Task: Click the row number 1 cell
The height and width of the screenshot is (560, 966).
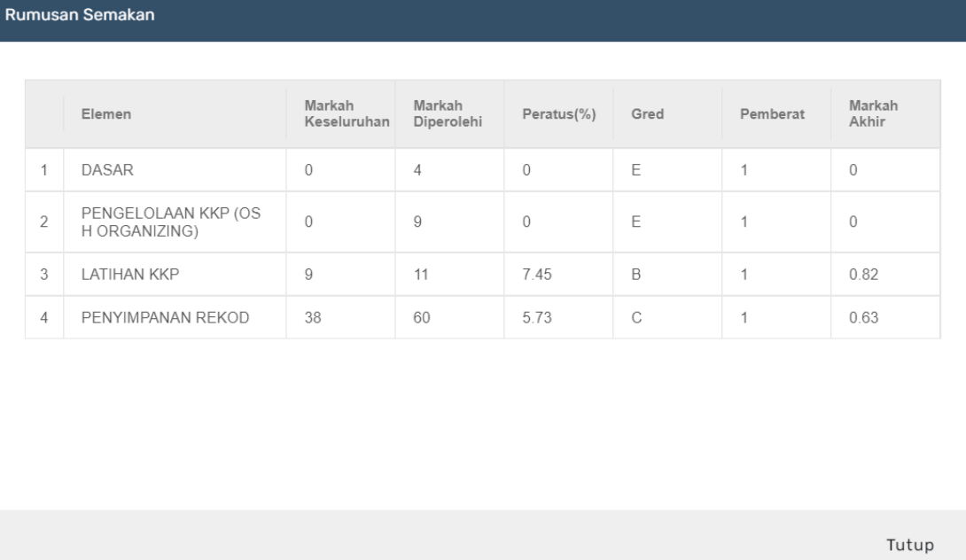Action: (x=44, y=170)
